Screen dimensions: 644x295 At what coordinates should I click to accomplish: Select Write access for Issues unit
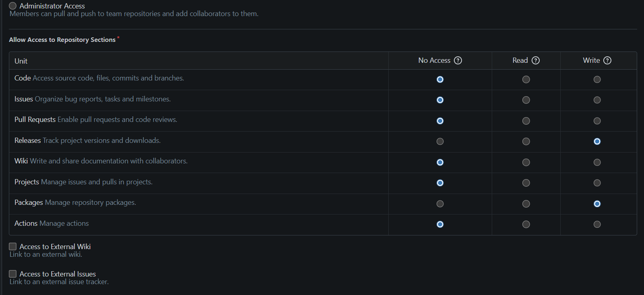[x=597, y=100]
